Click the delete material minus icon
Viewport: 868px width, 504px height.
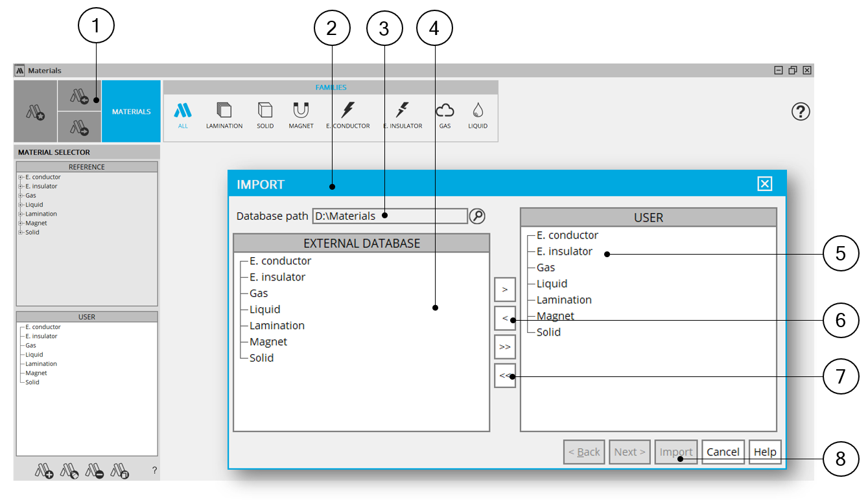click(x=95, y=471)
